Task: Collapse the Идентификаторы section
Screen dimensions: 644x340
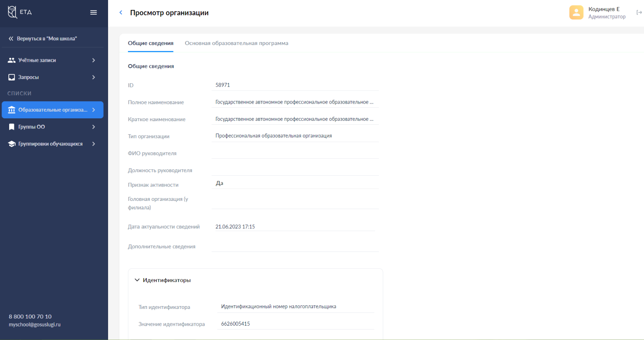Action: (x=137, y=280)
